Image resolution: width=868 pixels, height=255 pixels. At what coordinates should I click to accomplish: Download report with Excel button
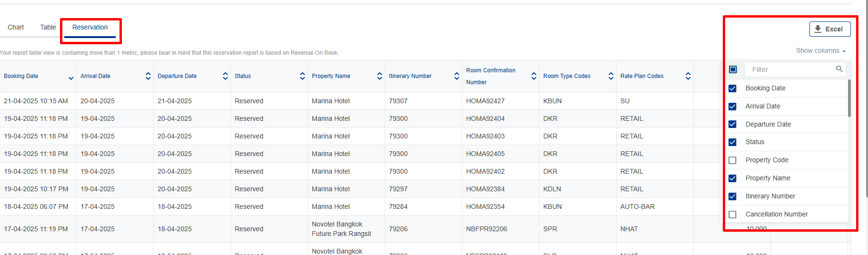click(x=829, y=29)
